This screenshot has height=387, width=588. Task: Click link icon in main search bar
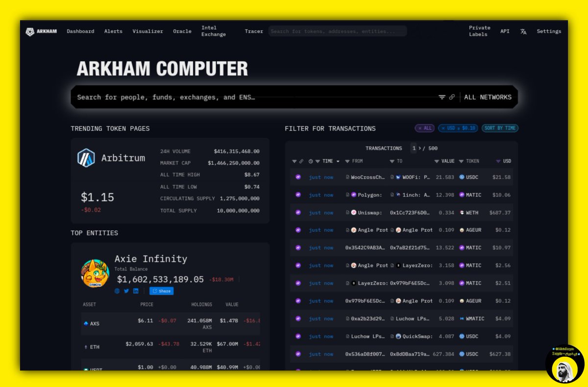tap(452, 97)
